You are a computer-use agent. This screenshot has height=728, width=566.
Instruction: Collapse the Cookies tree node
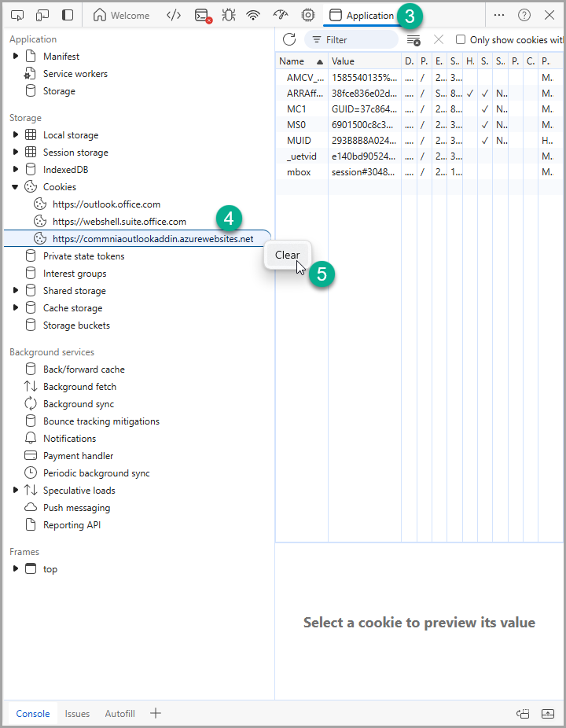coord(15,186)
